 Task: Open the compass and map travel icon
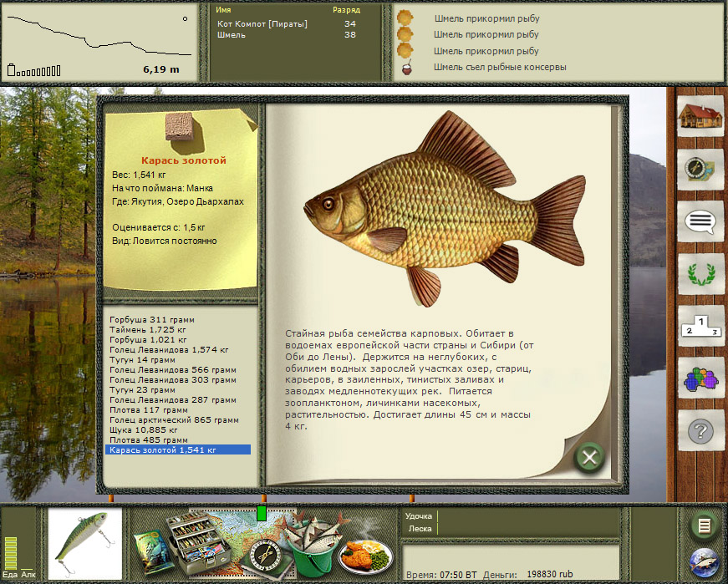tap(700, 170)
